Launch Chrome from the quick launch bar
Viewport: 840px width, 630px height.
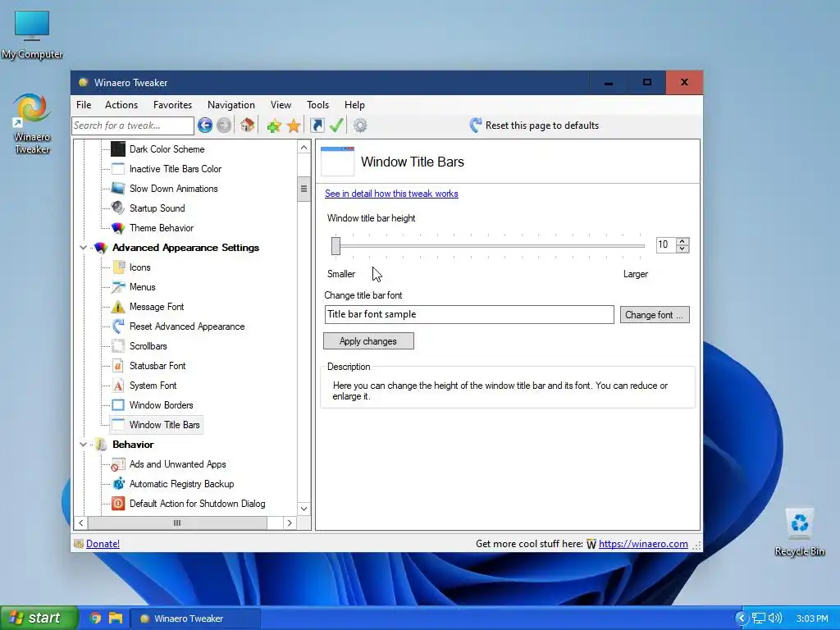pyautogui.click(x=95, y=619)
